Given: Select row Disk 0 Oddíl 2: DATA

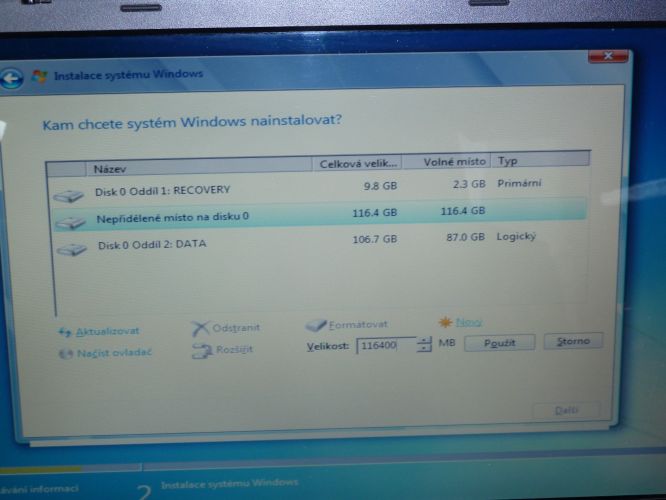Looking at the screenshot, I should [x=321, y=241].
